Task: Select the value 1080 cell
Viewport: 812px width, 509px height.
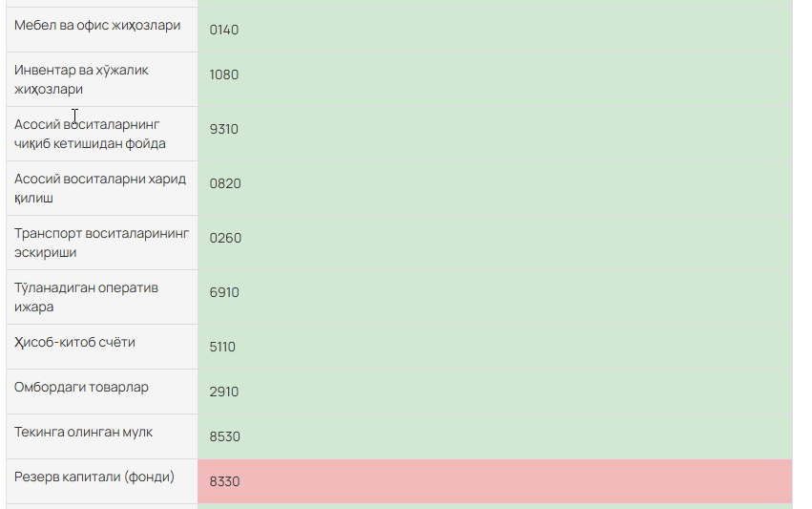Action: pyautogui.click(x=495, y=79)
